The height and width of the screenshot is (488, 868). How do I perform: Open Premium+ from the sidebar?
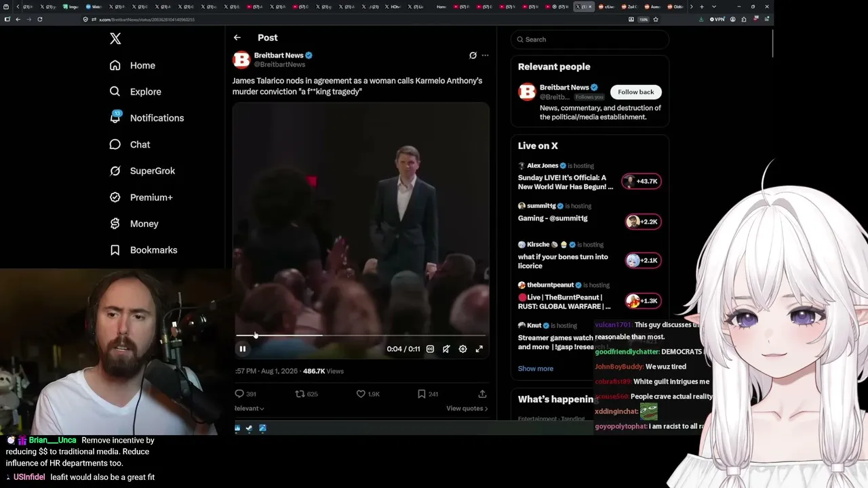141,197
